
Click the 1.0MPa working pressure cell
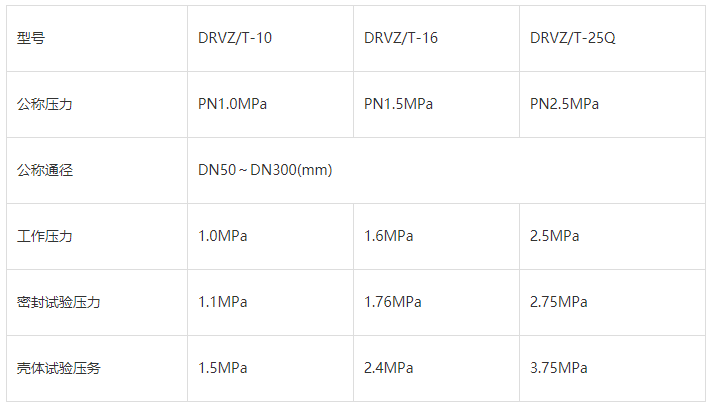click(222, 236)
